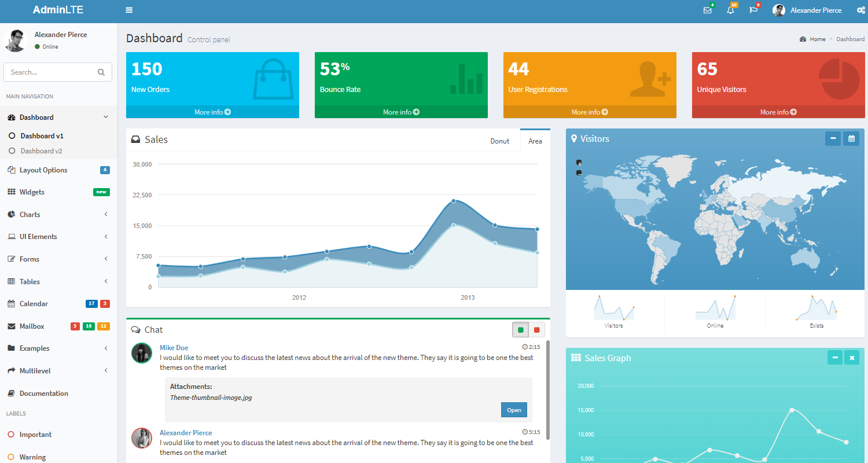
Task: Click Alexander Pierce sidebar profile picture
Action: pos(15,41)
